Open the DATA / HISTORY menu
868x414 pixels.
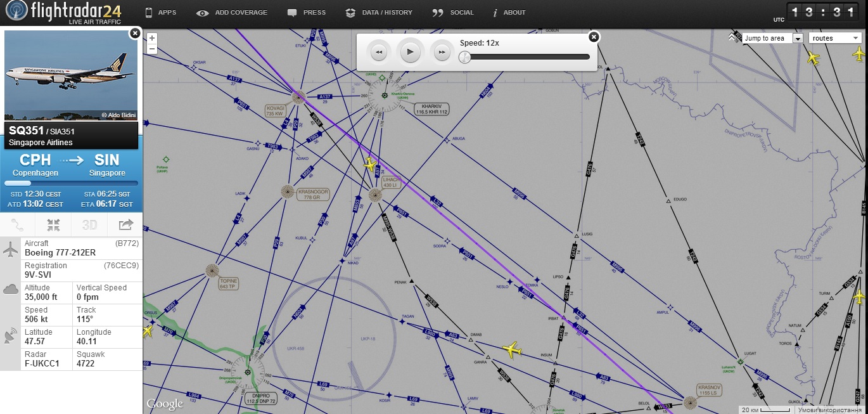click(x=379, y=12)
